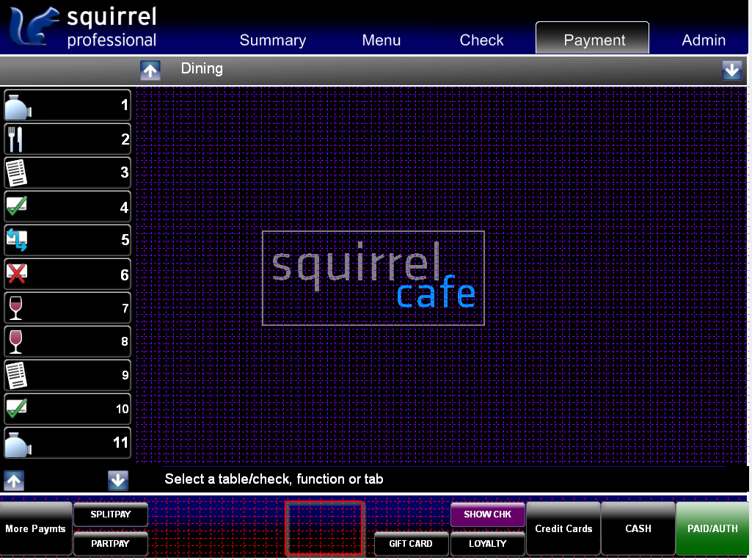Switch to the Menu tab
The image size is (752, 560).
coord(382,40)
